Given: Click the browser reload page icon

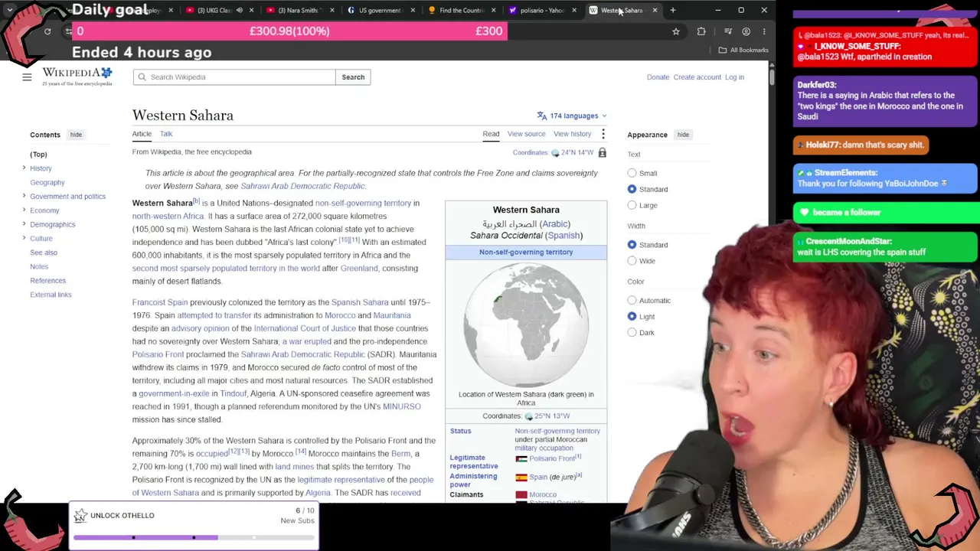Looking at the screenshot, I should (47, 31).
